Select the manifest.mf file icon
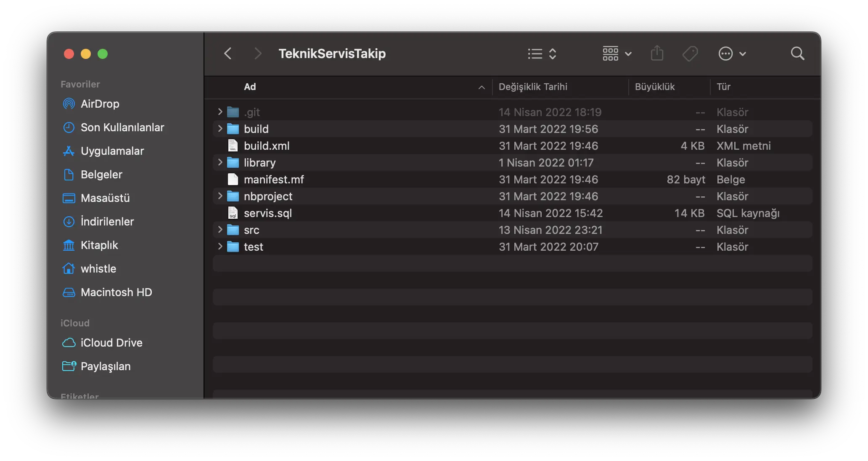Viewport: 868px width, 461px height. (x=233, y=179)
